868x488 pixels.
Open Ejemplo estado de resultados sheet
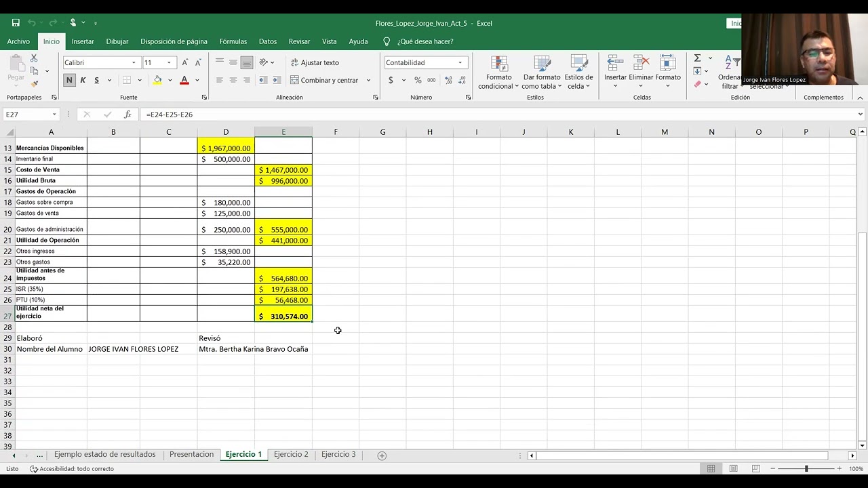pyautogui.click(x=105, y=455)
